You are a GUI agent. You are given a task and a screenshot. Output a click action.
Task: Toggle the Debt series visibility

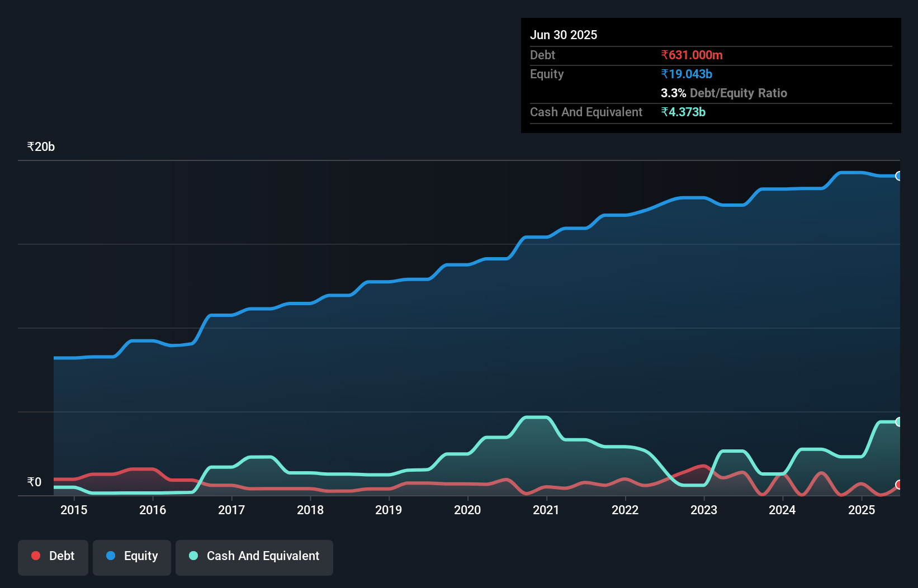pyautogui.click(x=53, y=557)
